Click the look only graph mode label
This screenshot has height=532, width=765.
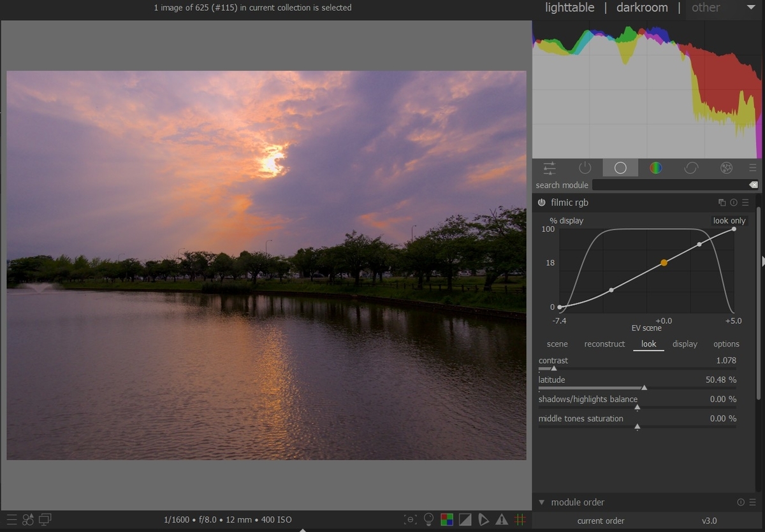coord(729,220)
